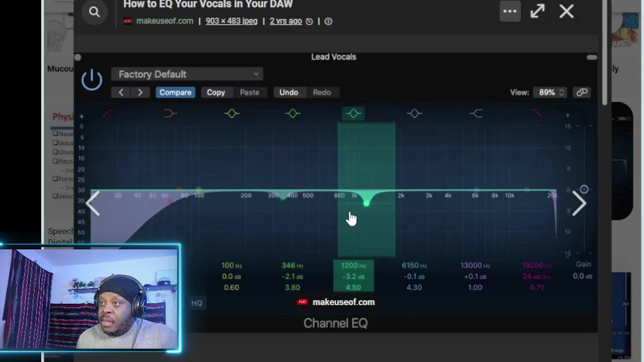Toggle the orange low-shelf band icon

click(x=171, y=114)
